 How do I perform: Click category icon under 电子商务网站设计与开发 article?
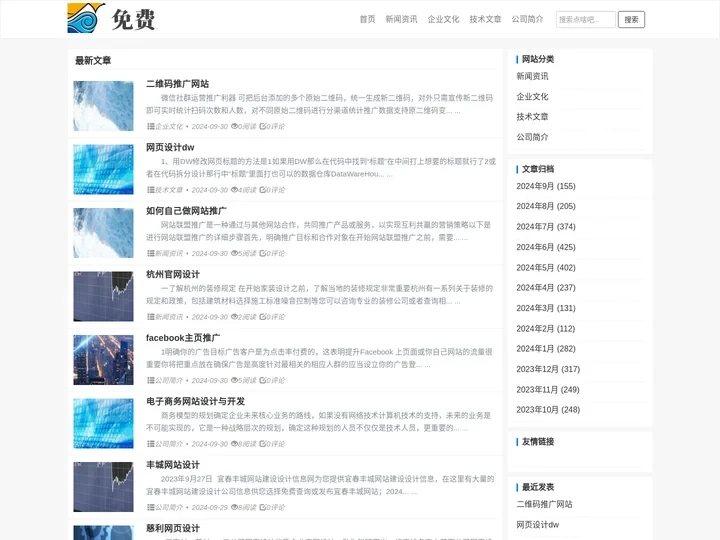click(x=151, y=444)
